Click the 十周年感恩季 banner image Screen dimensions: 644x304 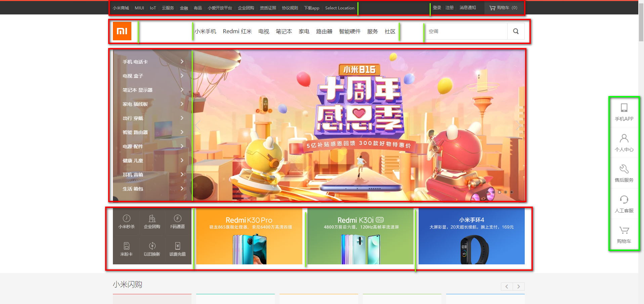(358, 126)
